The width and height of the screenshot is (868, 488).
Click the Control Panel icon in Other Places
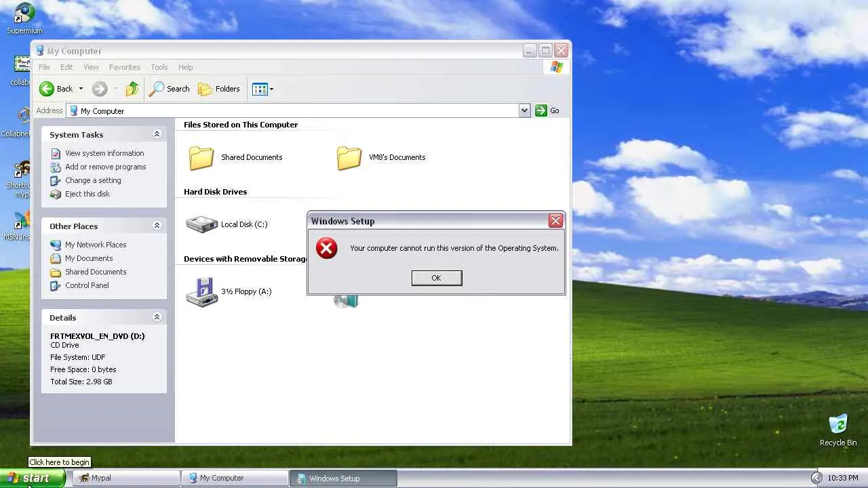pyautogui.click(x=56, y=285)
